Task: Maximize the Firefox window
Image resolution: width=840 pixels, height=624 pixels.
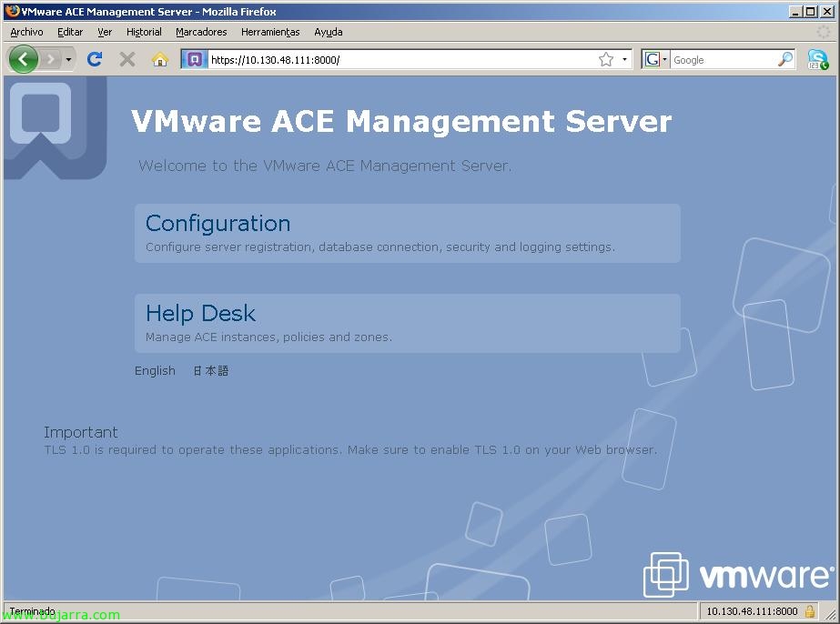Action: pos(811,11)
